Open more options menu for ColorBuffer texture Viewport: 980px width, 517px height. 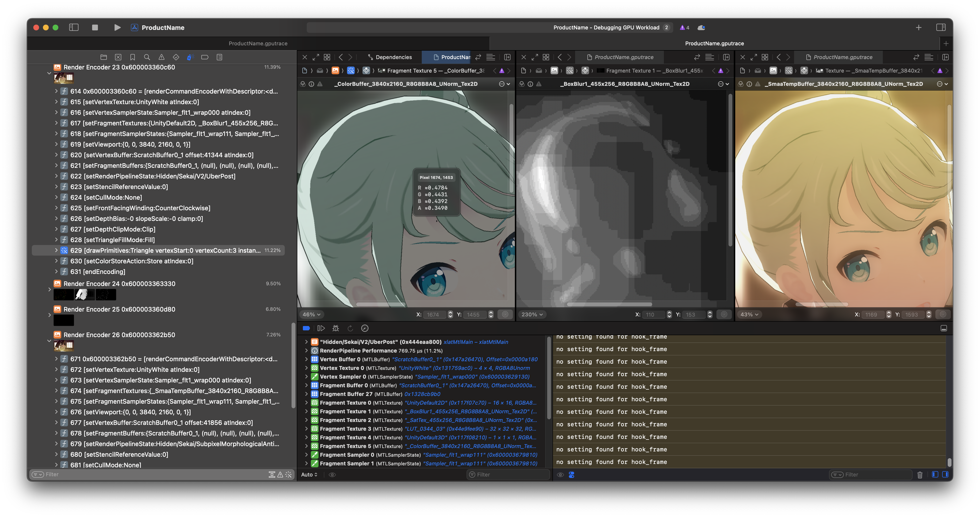pyautogui.click(x=504, y=84)
